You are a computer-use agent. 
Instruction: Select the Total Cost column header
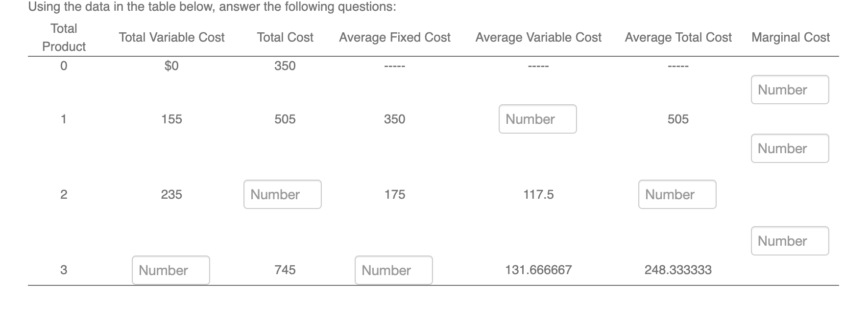[x=285, y=37]
